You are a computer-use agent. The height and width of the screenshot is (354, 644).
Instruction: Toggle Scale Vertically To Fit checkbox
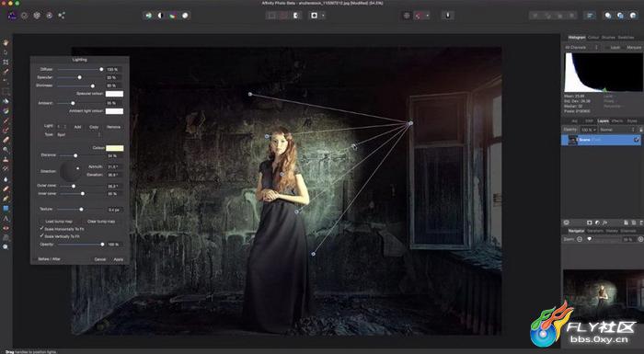[41, 236]
